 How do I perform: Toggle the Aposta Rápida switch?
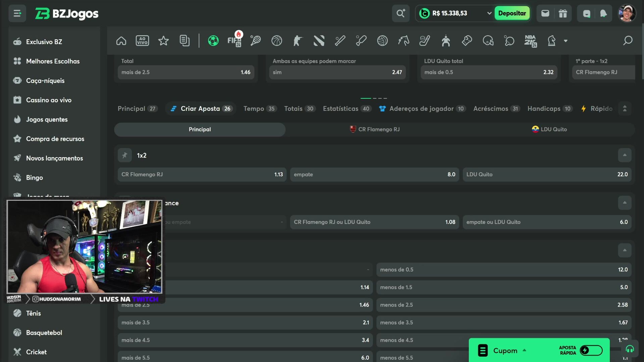coord(591,350)
